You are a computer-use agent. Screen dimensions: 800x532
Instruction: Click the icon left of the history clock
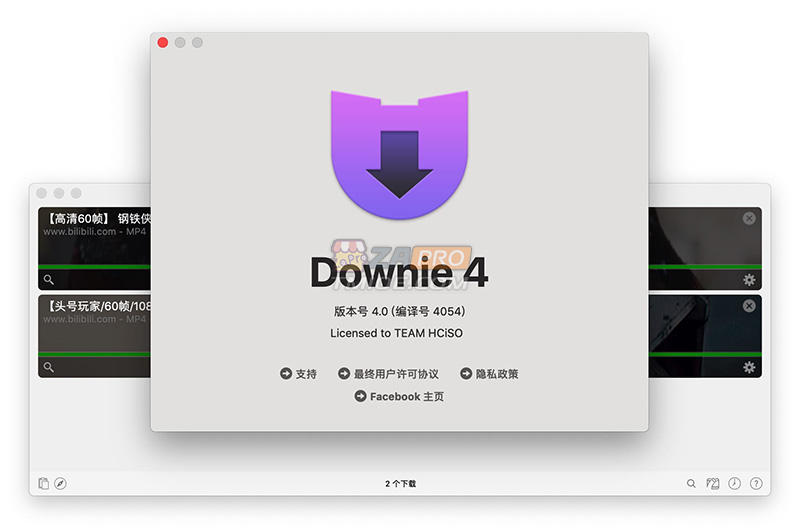pyautogui.click(x=713, y=483)
